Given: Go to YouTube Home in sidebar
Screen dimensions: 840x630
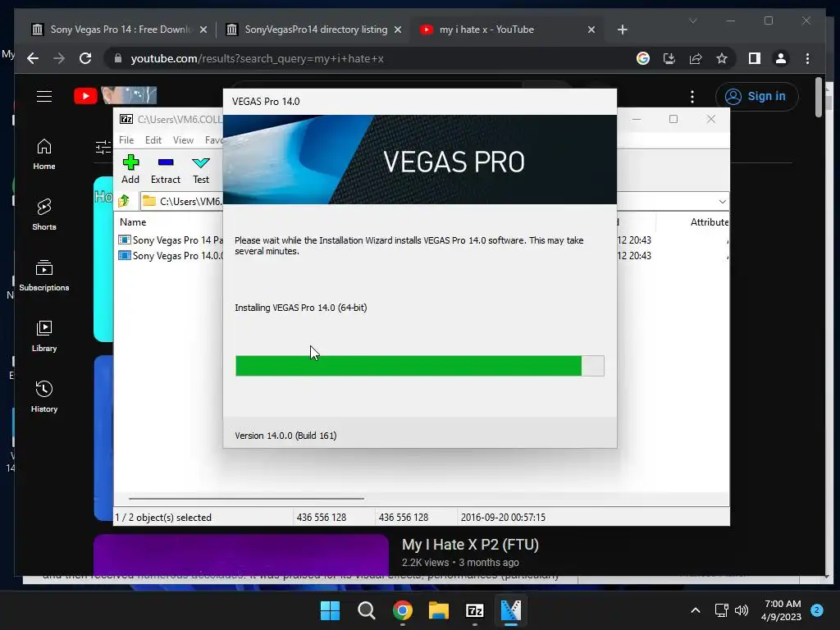Looking at the screenshot, I should click(44, 154).
